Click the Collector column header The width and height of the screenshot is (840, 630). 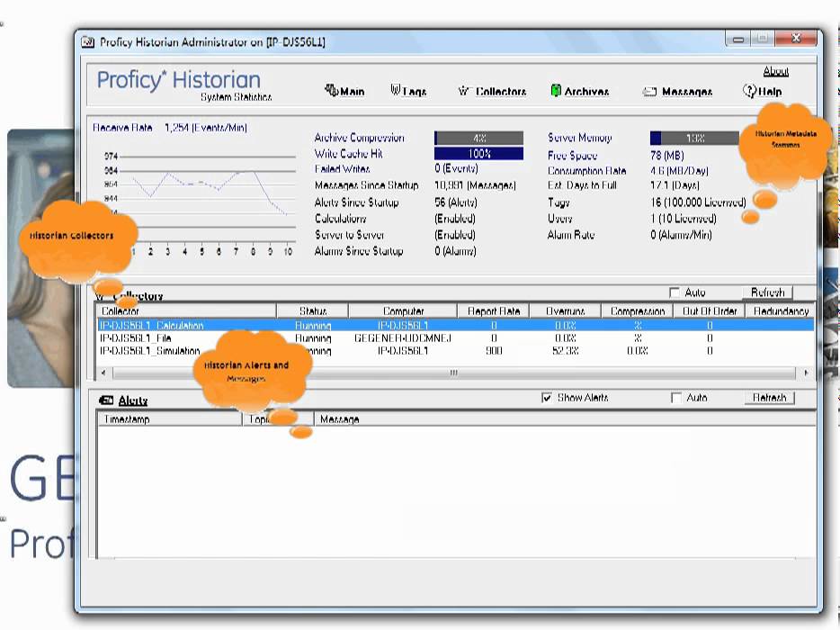[x=186, y=311]
